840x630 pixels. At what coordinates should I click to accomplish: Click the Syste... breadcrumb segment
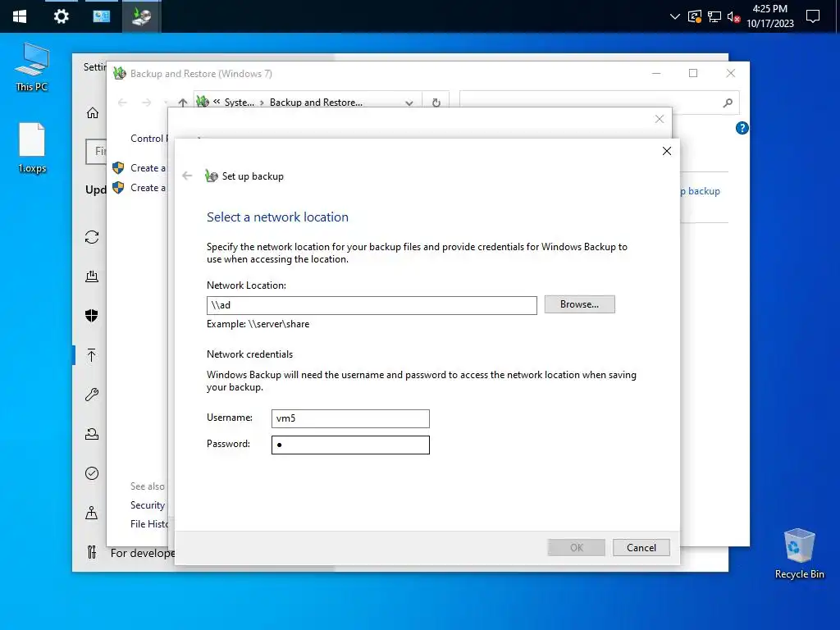(239, 103)
